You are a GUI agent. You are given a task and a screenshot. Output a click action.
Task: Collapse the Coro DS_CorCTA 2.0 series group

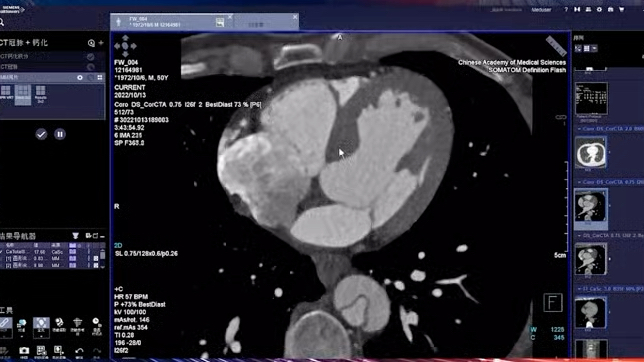(579, 129)
